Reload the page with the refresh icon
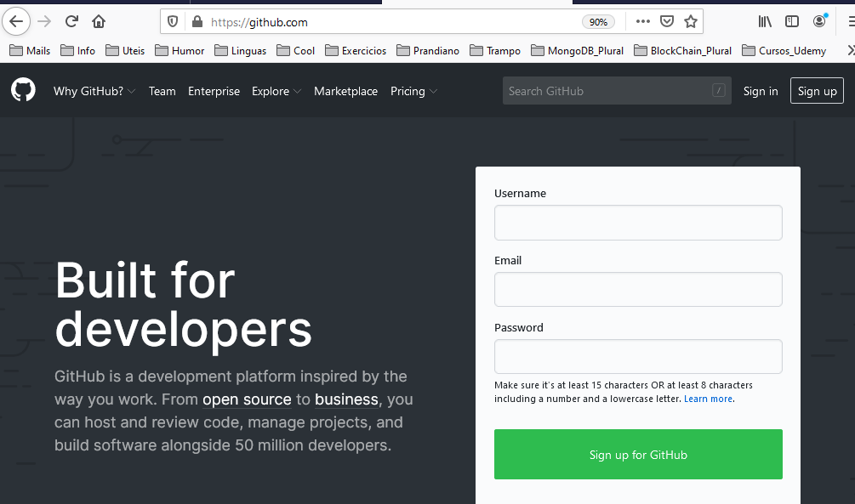The width and height of the screenshot is (855, 504). (x=71, y=22)
